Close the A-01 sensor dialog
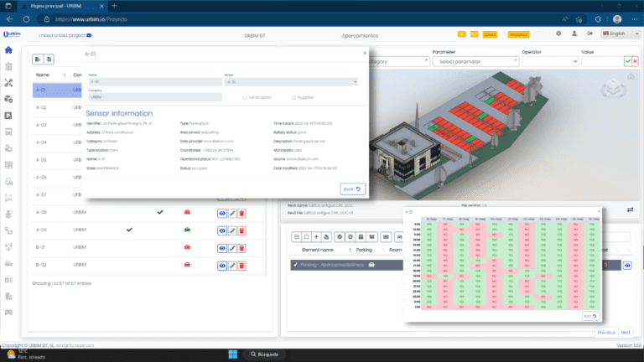Viewport: 644px width, 362px height. coord(365,53)
